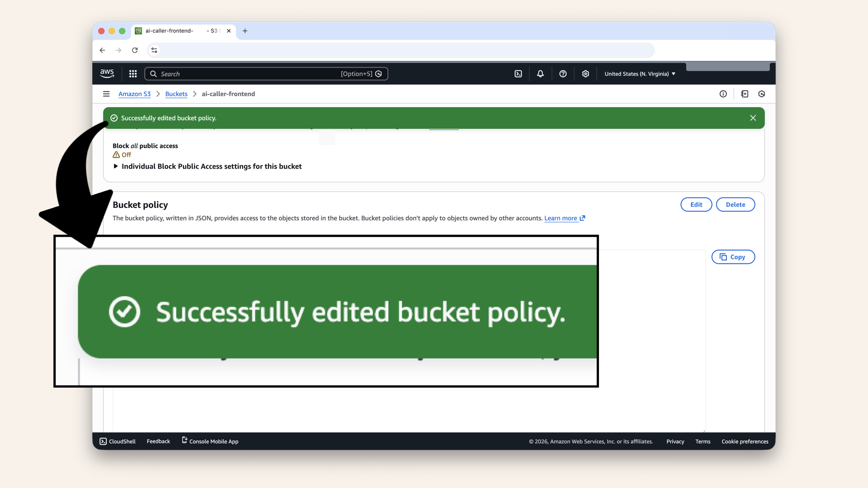Image resolution: width=868 pixels, height=488 pixels.
Task: Click the Copy bucket policy button
Action: tap(733, 257)
